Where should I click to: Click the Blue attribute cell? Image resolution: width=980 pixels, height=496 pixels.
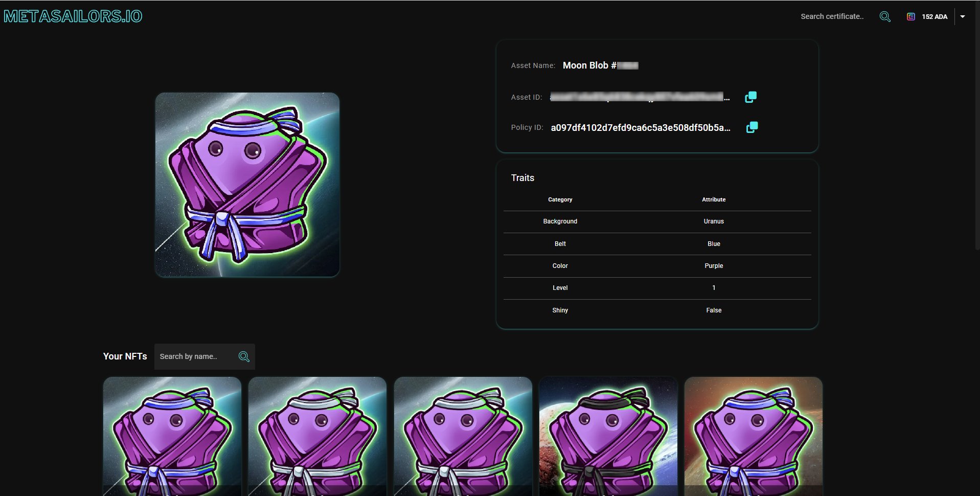pos(714,244)
